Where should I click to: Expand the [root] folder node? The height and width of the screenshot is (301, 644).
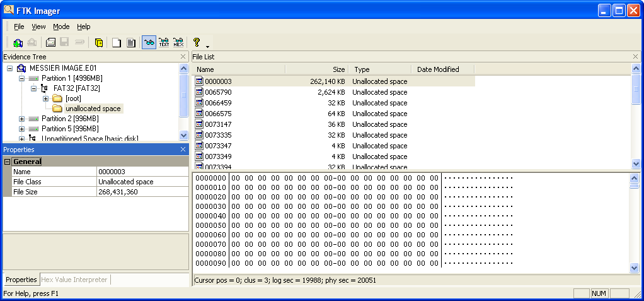click(x=45, y=98)
